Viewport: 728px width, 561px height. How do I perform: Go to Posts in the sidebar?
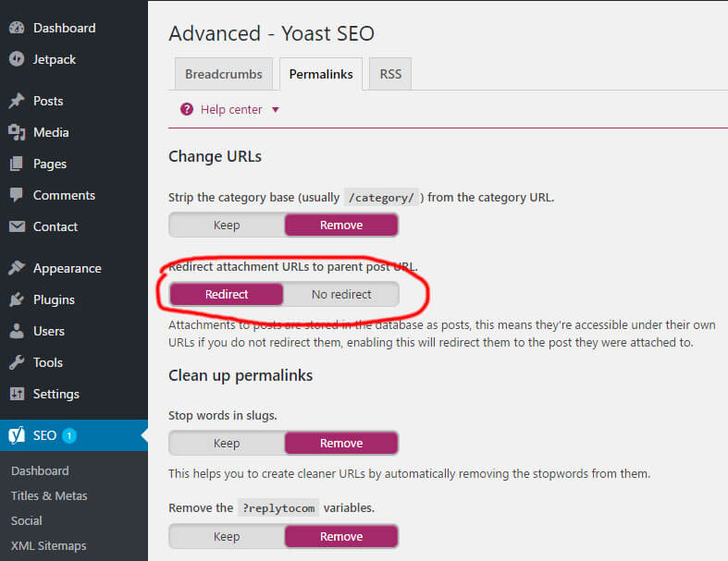pos(48,101)
